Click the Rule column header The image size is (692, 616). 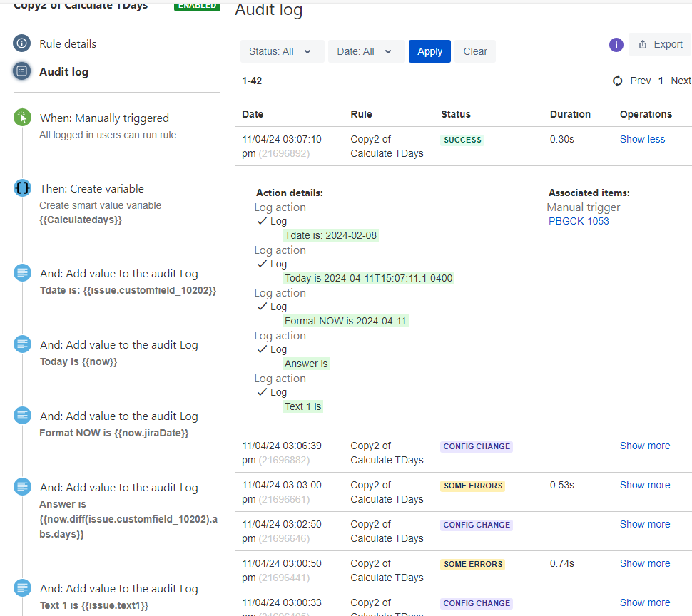[x=361, y=114]
